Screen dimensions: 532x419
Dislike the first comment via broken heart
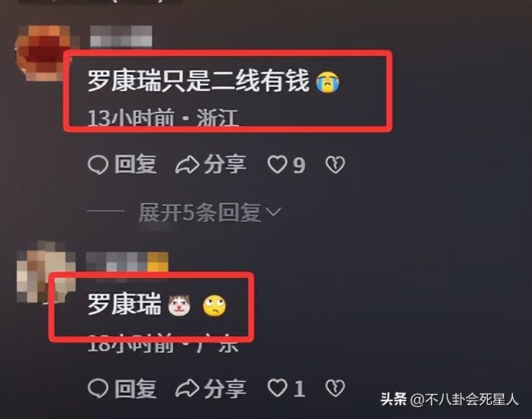[x=335, y=165]
